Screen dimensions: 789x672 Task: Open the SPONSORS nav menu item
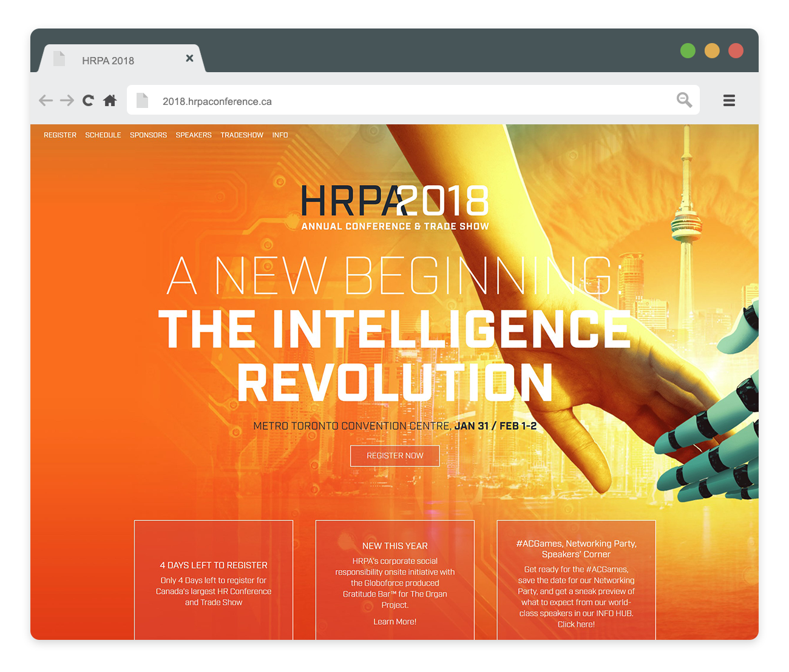coord(148,135)
